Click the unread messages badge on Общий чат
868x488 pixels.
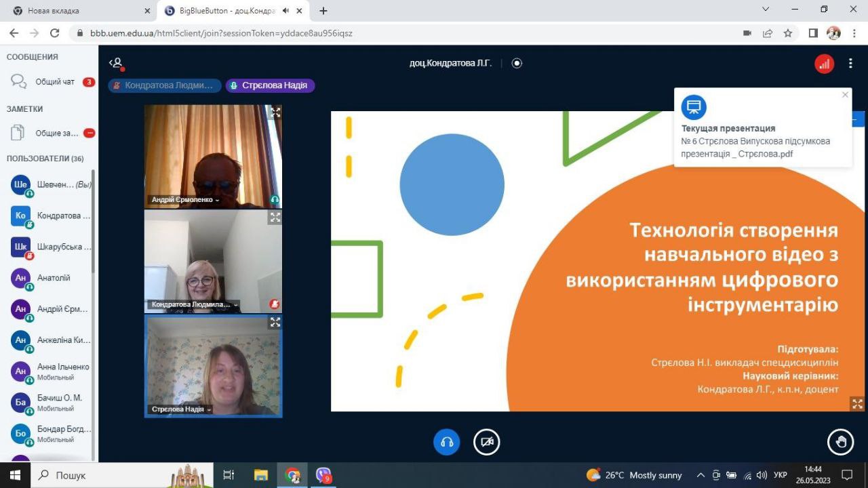[x=89, y=82]
